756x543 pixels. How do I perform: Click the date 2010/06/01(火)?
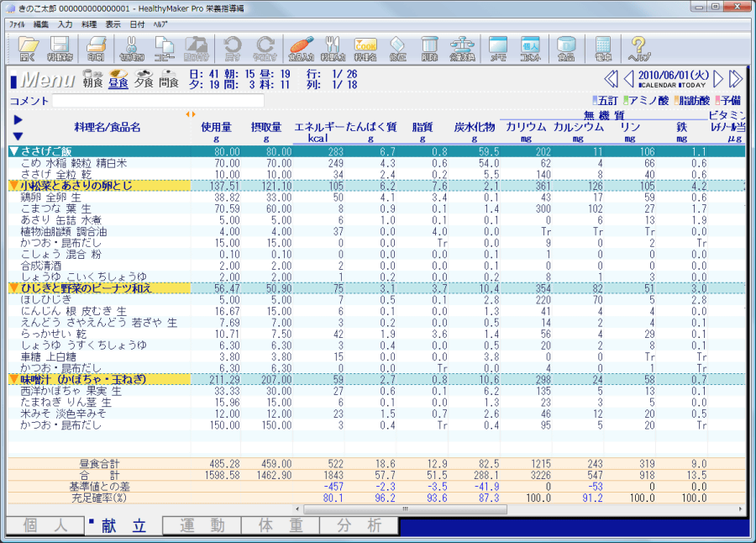[x=674, y=76]
